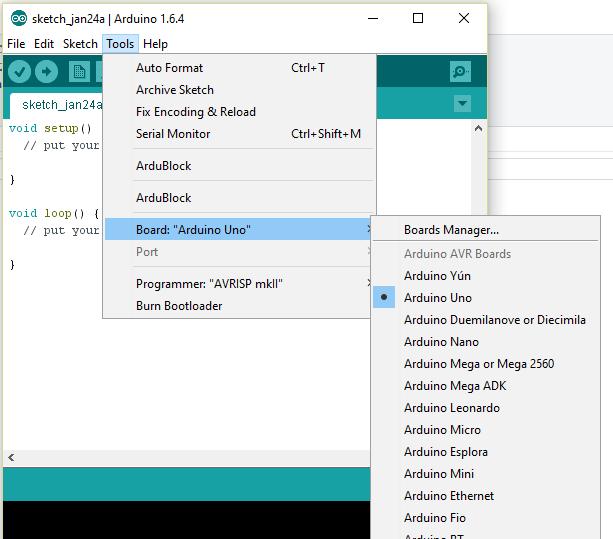Select Arduino Fio board
The image size is (613, 539).
(485, 518)
